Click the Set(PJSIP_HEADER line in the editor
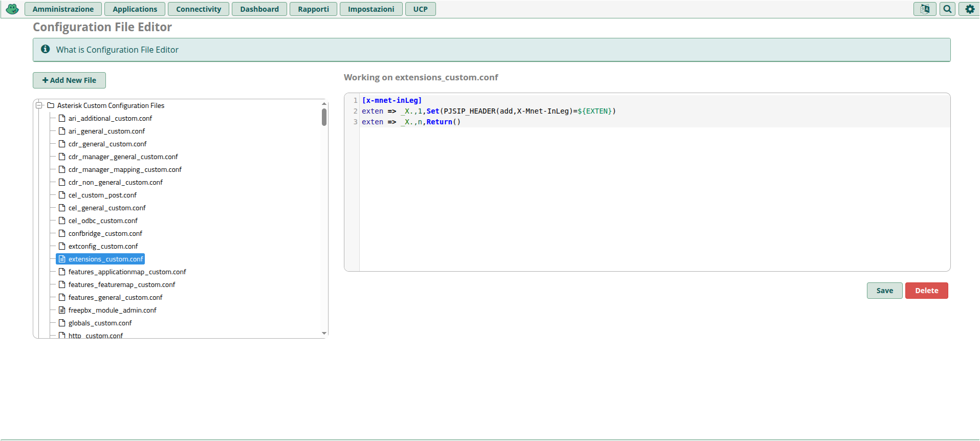The width and height of the screenshot is (980, 441). (489, 111)
